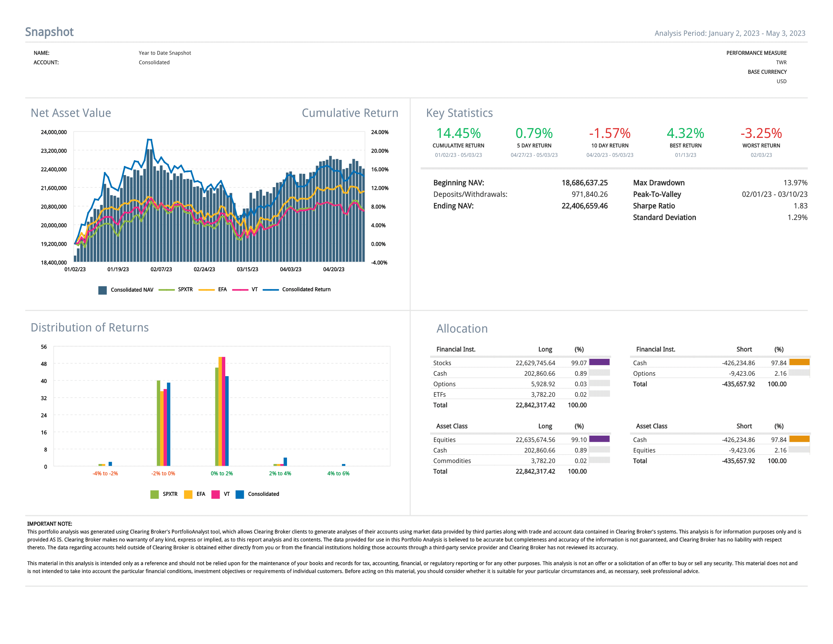833x644 pixels.
Task: Click the -4% to -2% distribution label
Action: (105, 474)
